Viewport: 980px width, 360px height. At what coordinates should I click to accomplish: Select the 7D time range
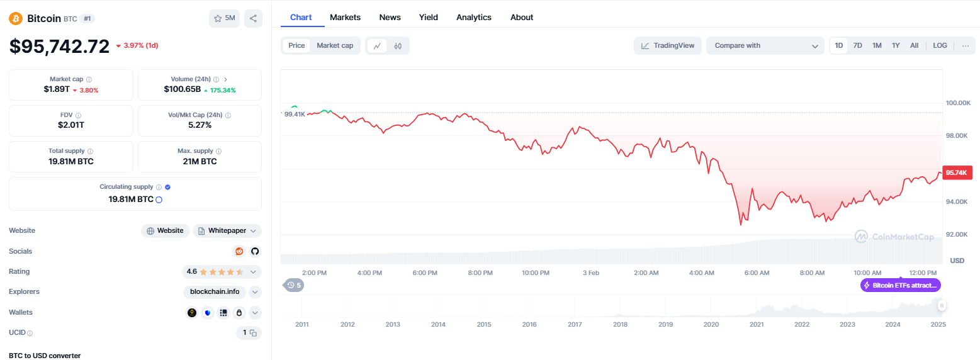pos(857,45)
